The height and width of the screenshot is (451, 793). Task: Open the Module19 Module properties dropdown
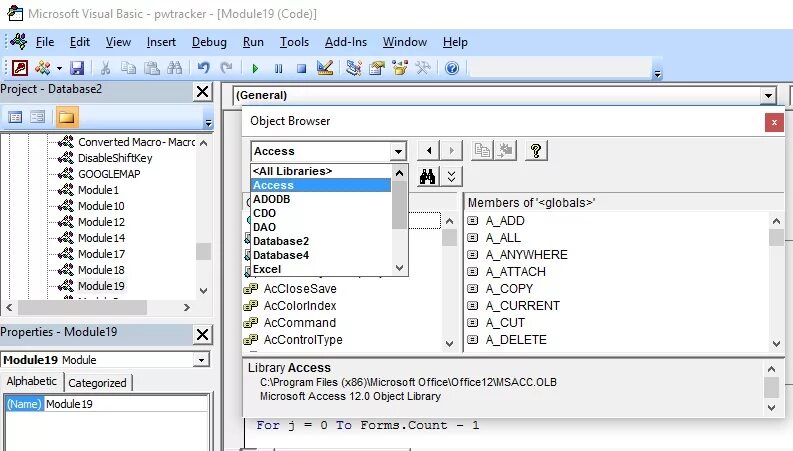[201, 360]
